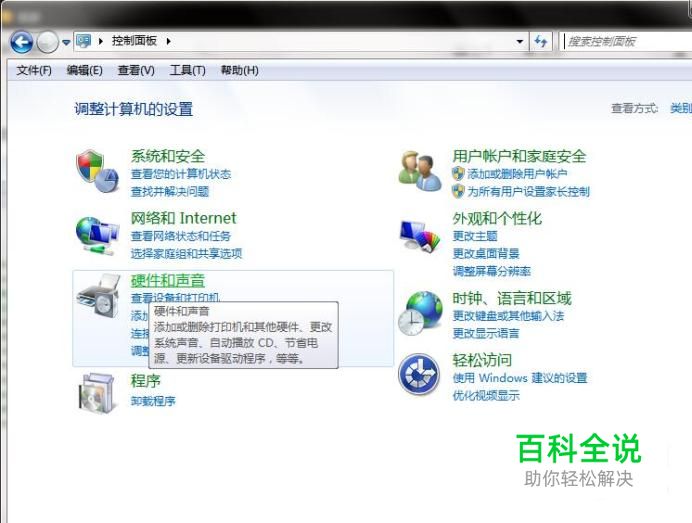The image size is (692, 523).
Task: Click 查看网络状态和任务 link
Action: point(181,236)
